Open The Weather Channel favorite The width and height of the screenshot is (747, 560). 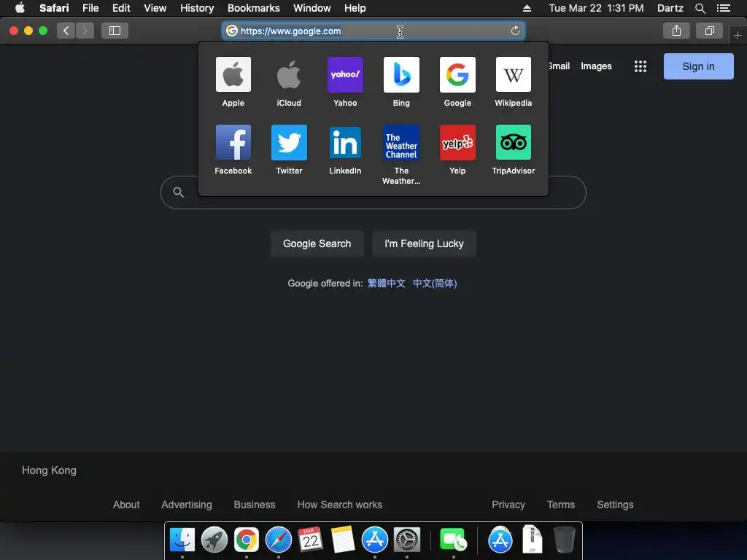(401, 155)
